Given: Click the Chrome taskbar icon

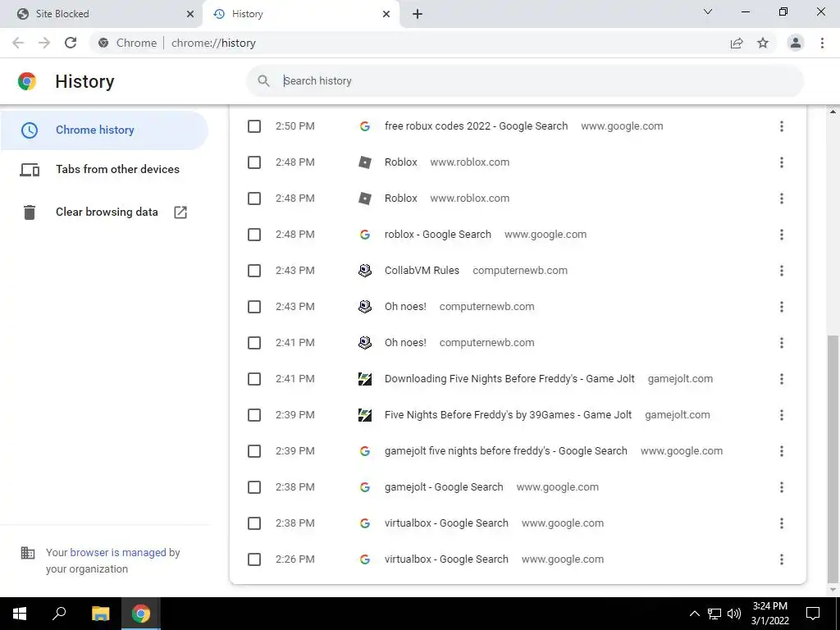Looking at the screenshot, I should point(141,614).
